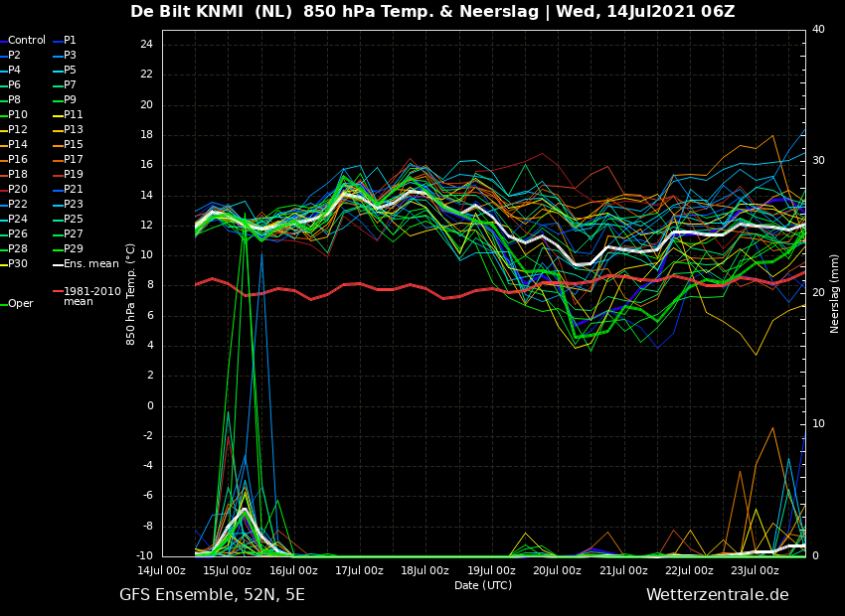Image resolution: width=845 pixels, height=616 pixels.
Task: Select the P30 legend label
Action: coord(17,264)
